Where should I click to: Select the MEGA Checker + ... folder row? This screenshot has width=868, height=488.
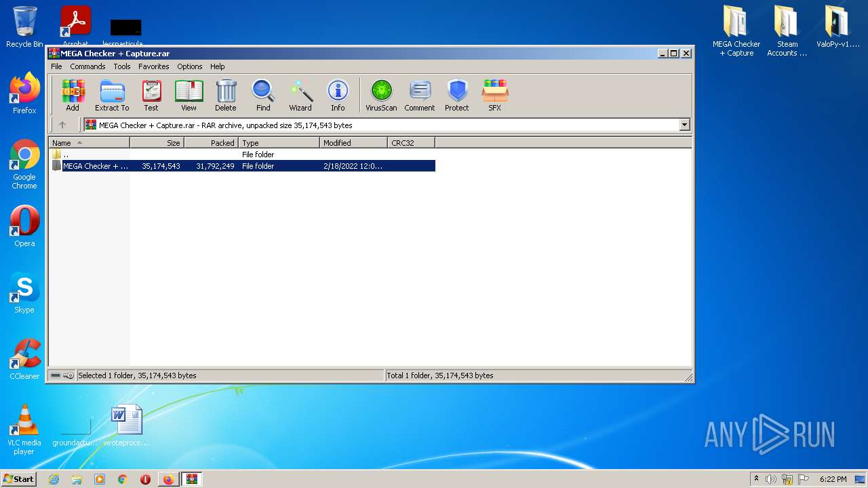pyautogui.click(x=243, y=166)
